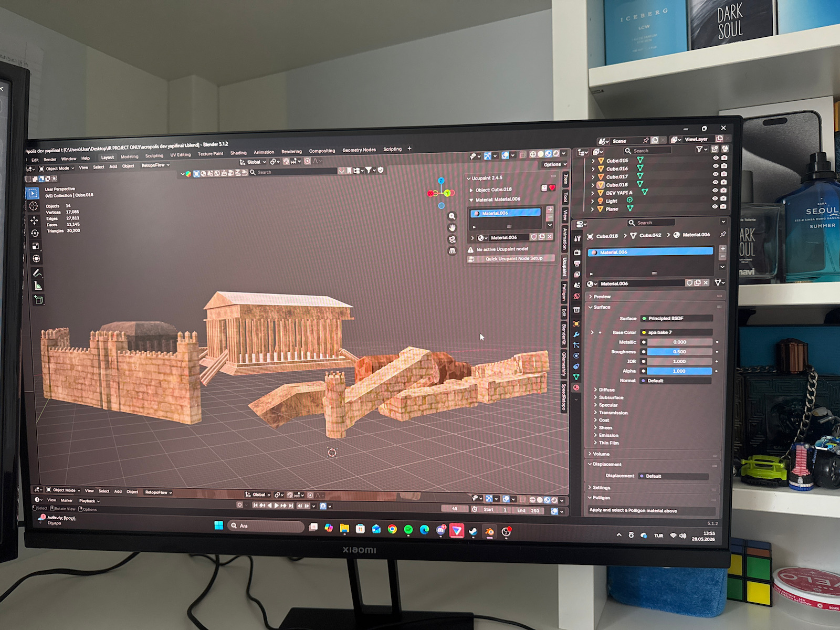Open the Modifiers wrench tab icon
The height and width of the screenshot is (630, 840).
coord(576,334)
